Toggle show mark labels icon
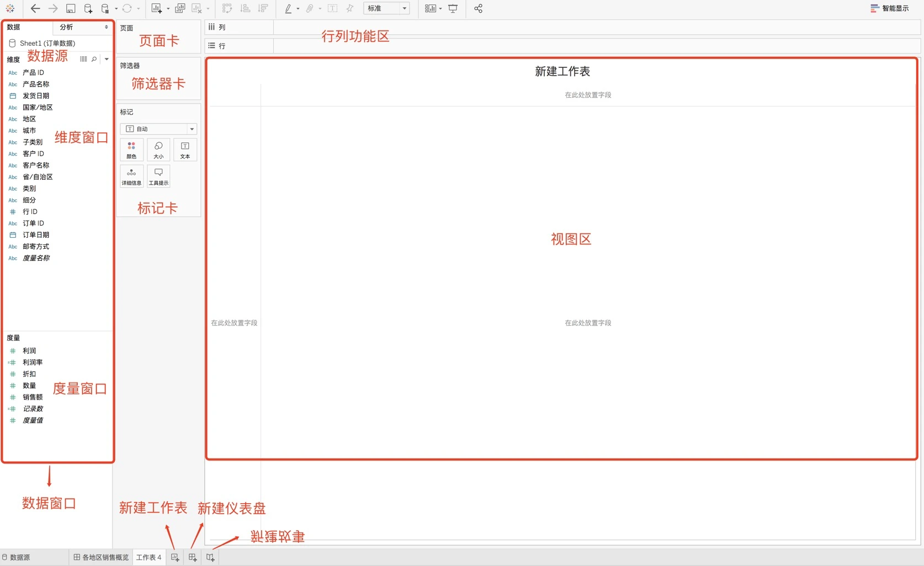Image resolution: width=924 pixels, height=566 pixels. (x=332, y=8)
